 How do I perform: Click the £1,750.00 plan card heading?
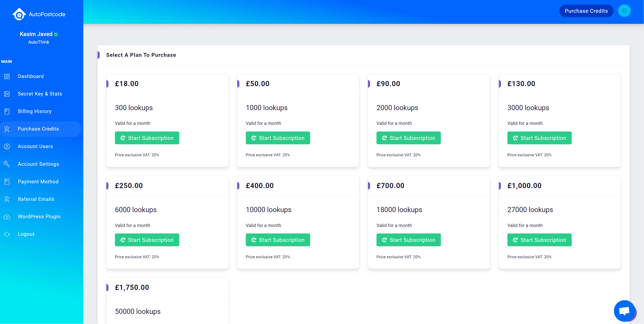tap(132, 287)
